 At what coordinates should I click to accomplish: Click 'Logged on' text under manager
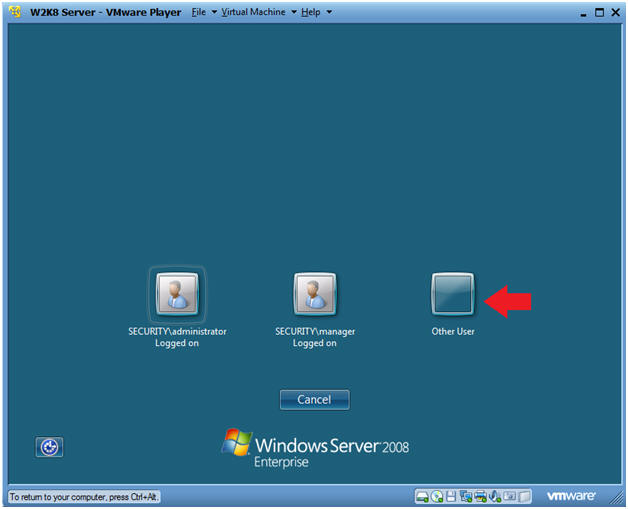coord(314,343)
